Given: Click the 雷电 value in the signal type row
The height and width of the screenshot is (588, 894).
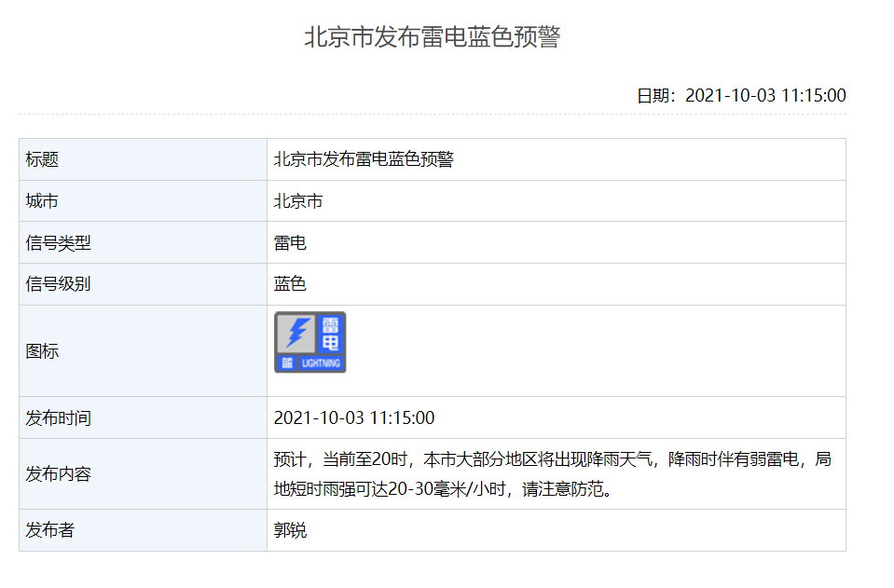Looking at the screenshot, I should point(290,243).
